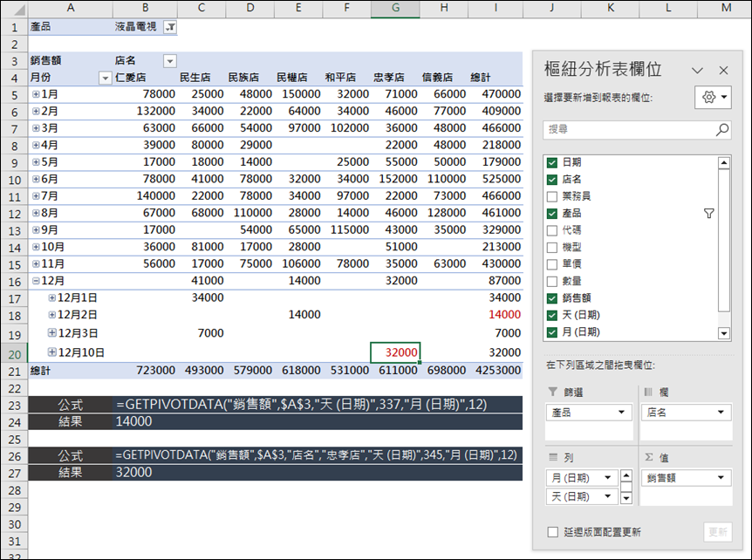This screenshot has width=752, height=560.
Task: Open 銷售額 dropdown in the 值 area
Action: 721,478
